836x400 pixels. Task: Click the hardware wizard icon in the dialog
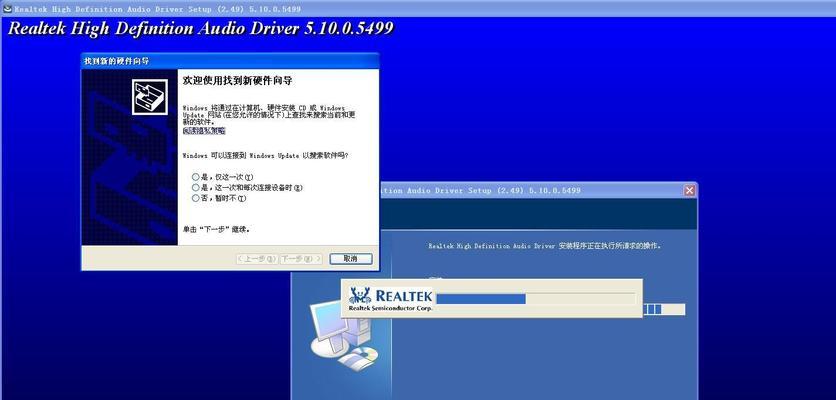pos(150,97)
